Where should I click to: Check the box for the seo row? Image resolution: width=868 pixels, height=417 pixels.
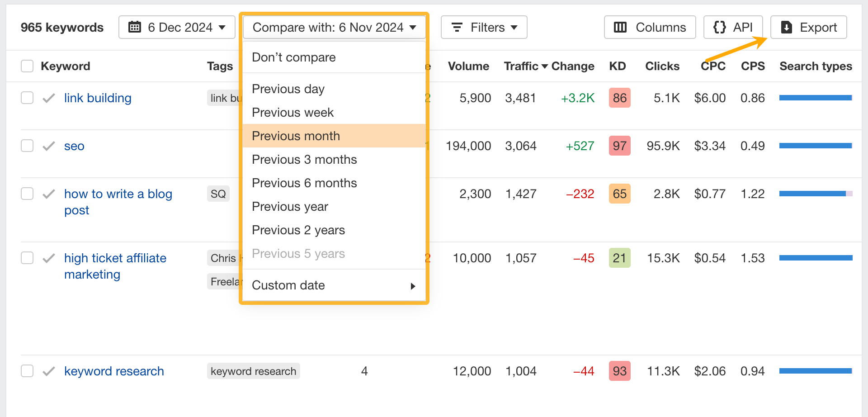[x=27, y=146]
